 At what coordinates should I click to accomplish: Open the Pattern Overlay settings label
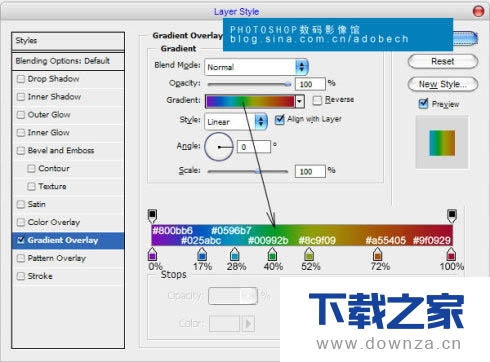point(57,258)
